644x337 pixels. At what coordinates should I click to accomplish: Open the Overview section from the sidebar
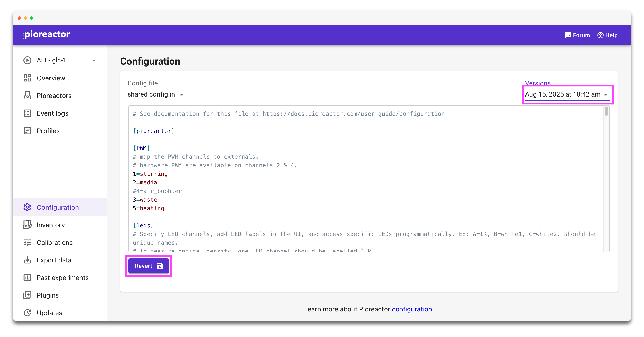click(28, 78)
